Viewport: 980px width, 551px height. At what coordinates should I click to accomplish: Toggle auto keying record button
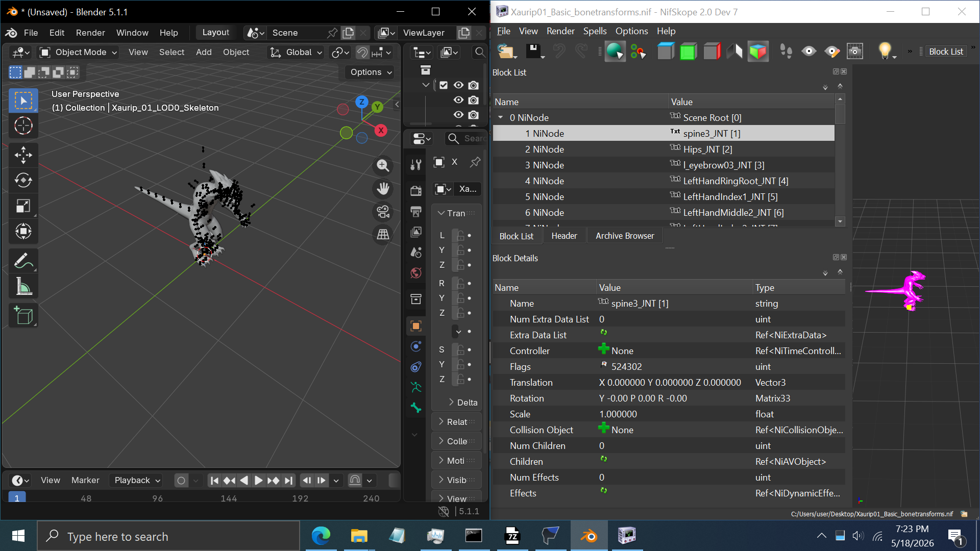[181, 480]
